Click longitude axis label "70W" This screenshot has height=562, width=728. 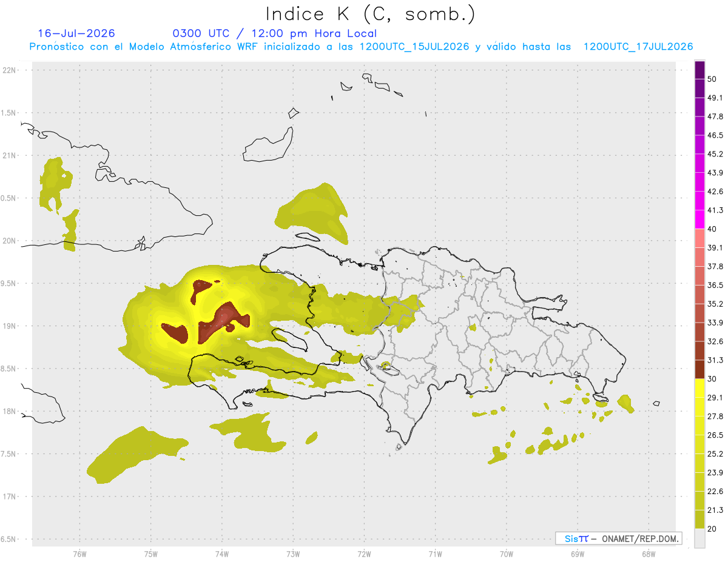(x=507, y=554)
